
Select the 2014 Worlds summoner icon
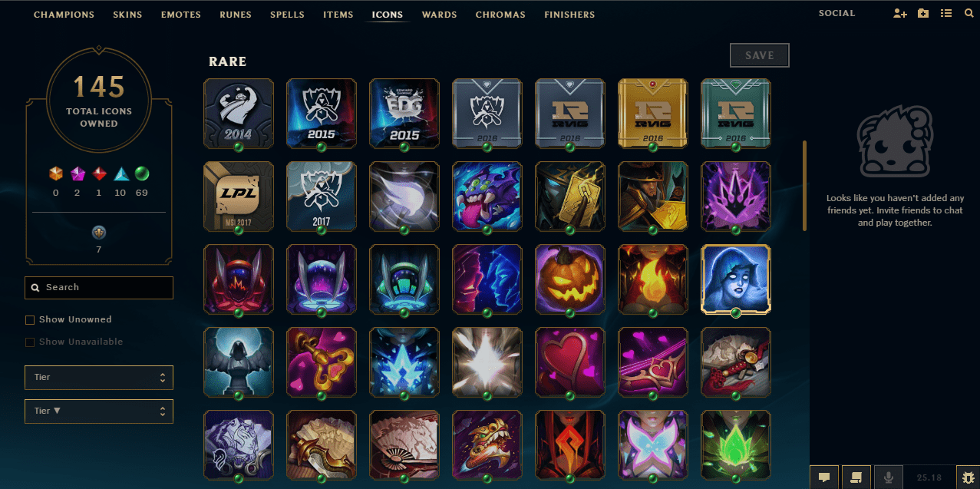tap(238, 113)
